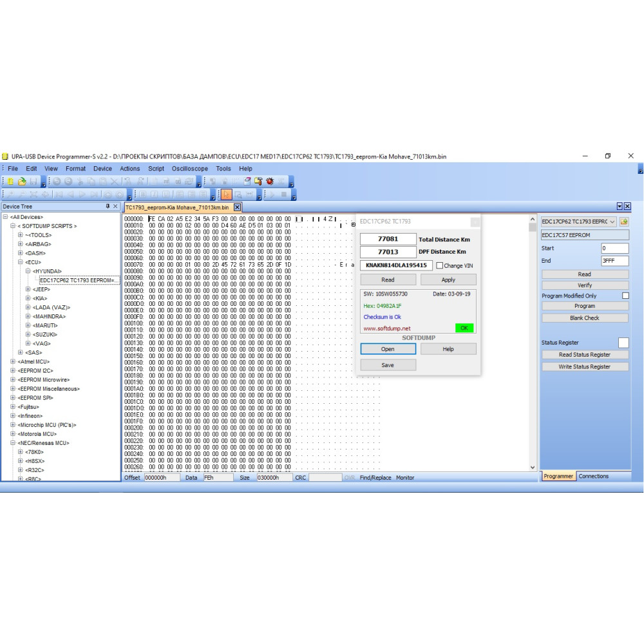The height and width of the screenshot is (644, 644).
Task: Collapse the <ECU> tree node
Action: (x=20, y=262)
